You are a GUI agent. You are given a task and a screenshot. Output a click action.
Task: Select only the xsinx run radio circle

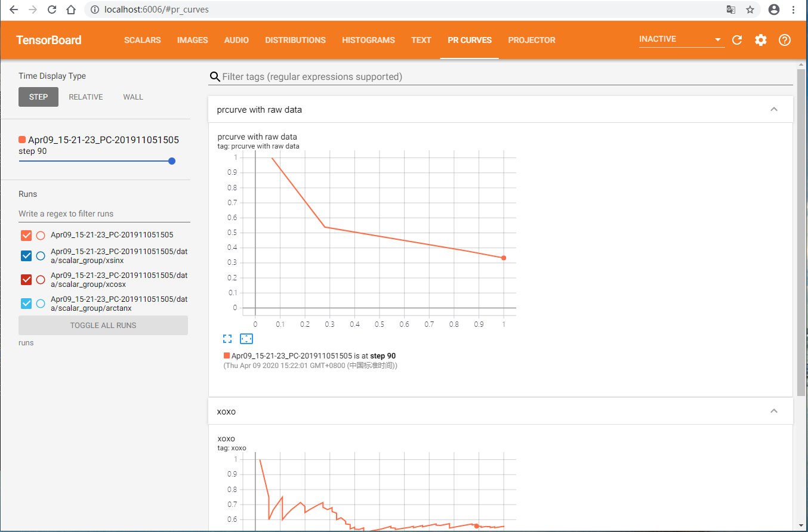(x=41, y=256)
